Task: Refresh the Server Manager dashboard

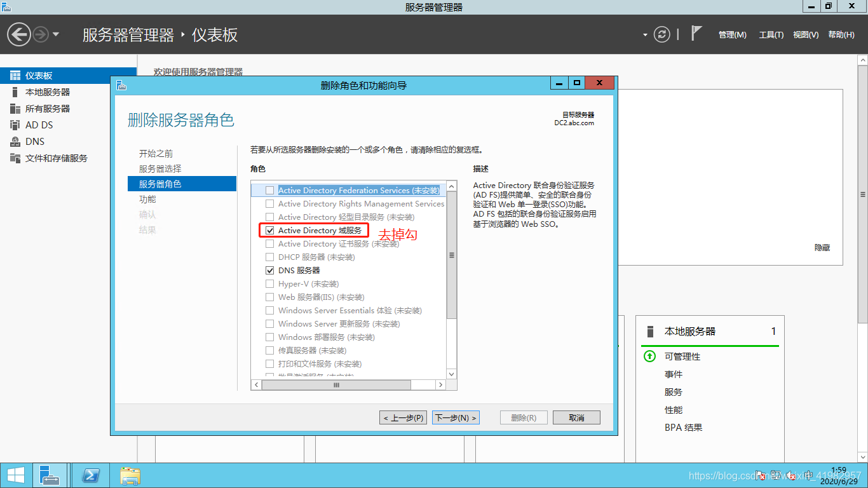Action: (x=662, y=34)
